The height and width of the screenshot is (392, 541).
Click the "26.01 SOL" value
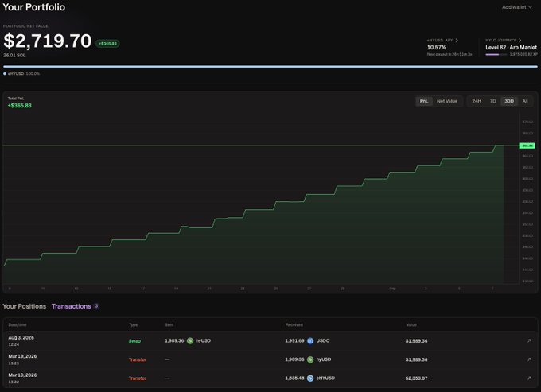click(14, 55)
